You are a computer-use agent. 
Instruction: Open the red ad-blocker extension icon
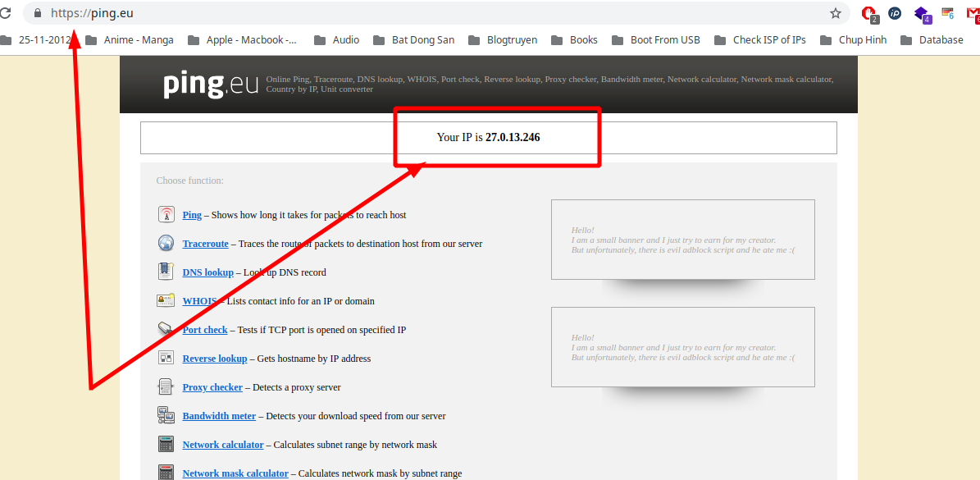[868, 13]
